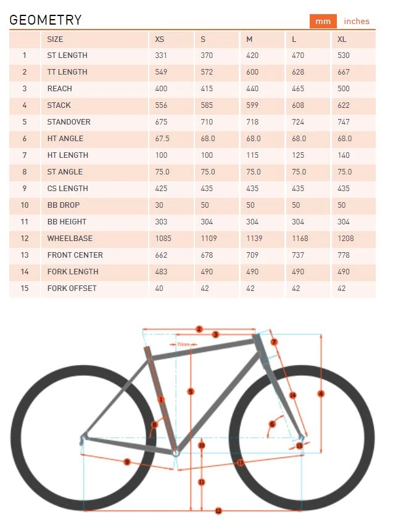Screen dimensions: 393x532
Task: Click the standover marker 5 on diagram
Action: click(x=191, y=391)
